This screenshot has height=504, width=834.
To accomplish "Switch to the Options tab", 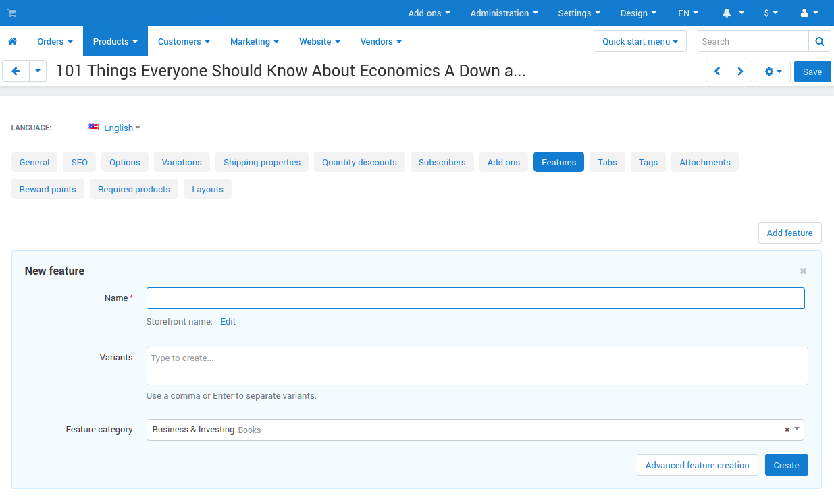I will 125,162.
